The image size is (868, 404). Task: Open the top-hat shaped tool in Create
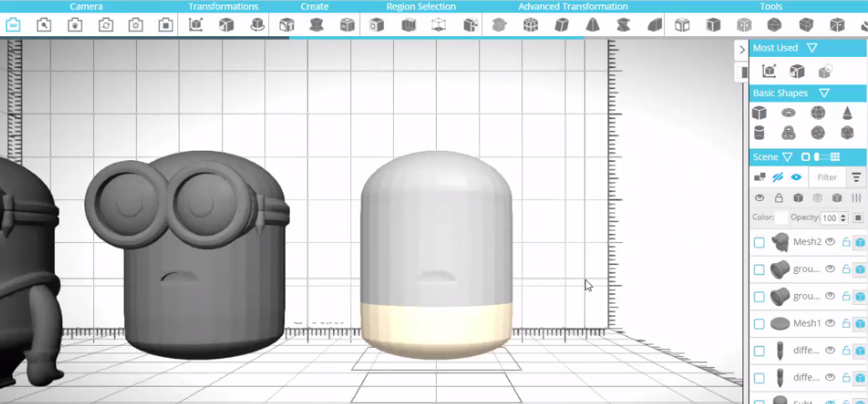(x=317, y=25)
